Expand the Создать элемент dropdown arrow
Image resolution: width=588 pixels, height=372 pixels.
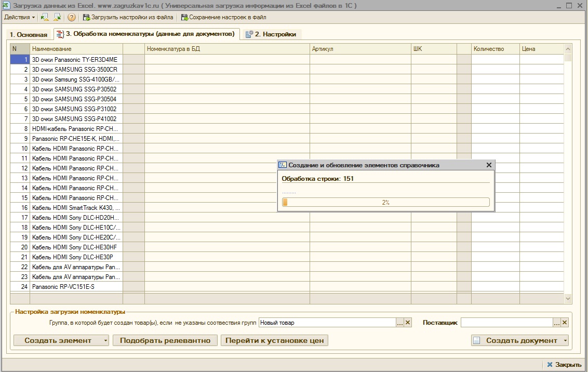coord(105,340)
